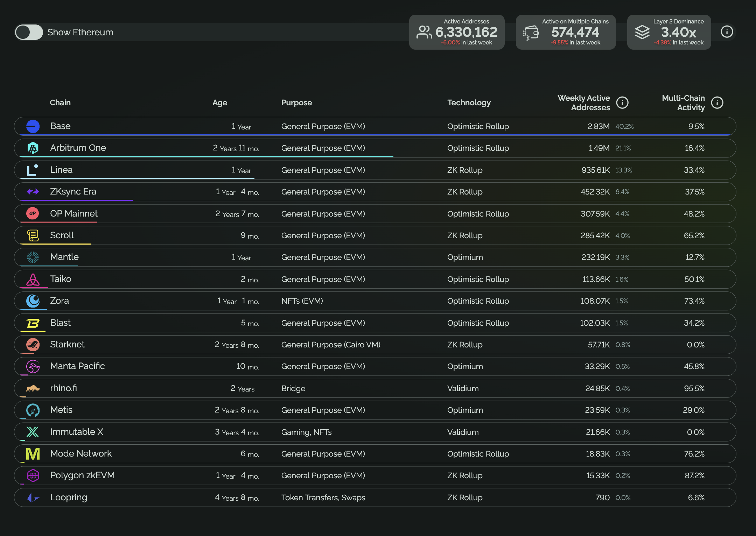Select the Manta Pacific name

[x=77, y=366]
